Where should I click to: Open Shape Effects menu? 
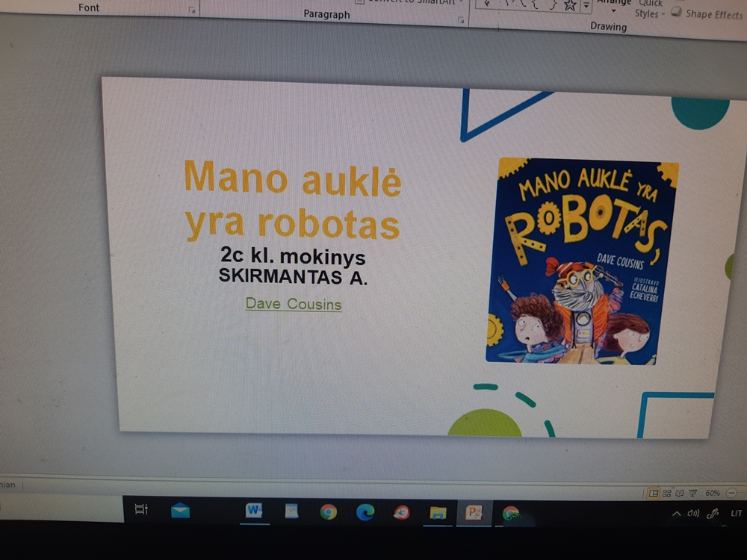(x=708, y=13)
